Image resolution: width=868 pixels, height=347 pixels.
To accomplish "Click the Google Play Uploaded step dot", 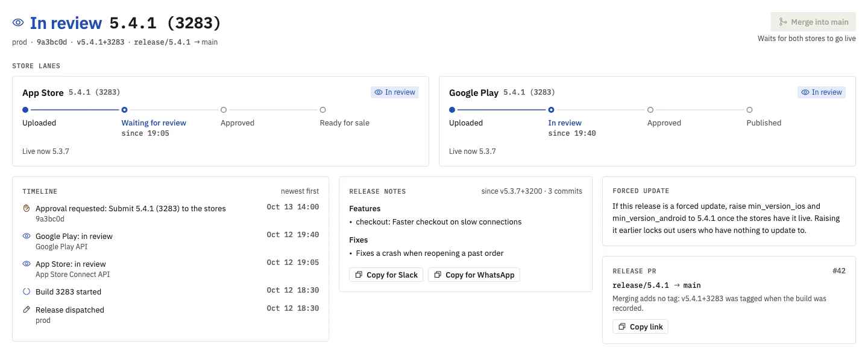I will (x=452, y=110).
